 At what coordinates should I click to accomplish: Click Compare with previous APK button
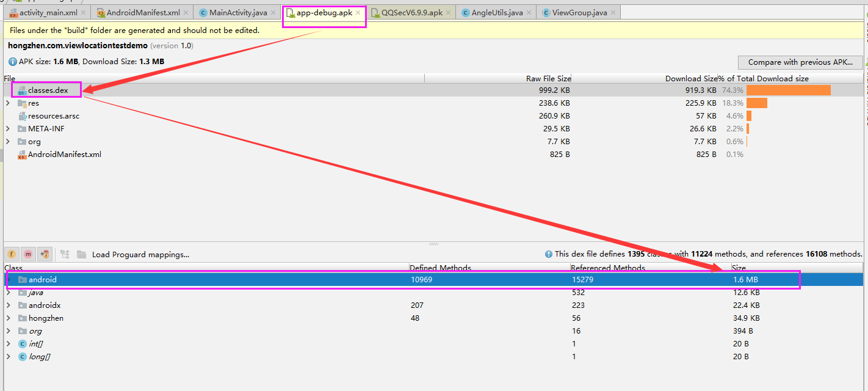[800, 62]
